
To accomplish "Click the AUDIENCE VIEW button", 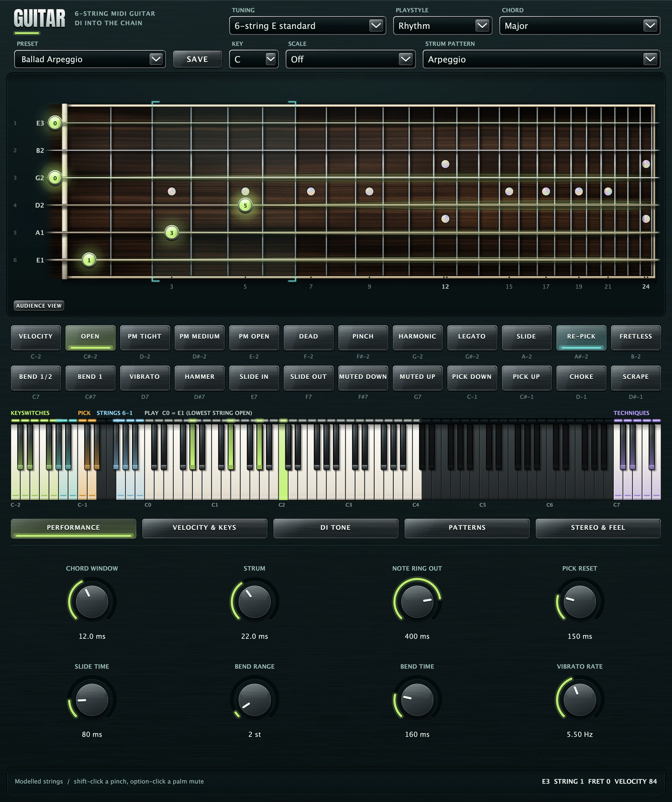I will pyautogui.click(x=39, y=306).
